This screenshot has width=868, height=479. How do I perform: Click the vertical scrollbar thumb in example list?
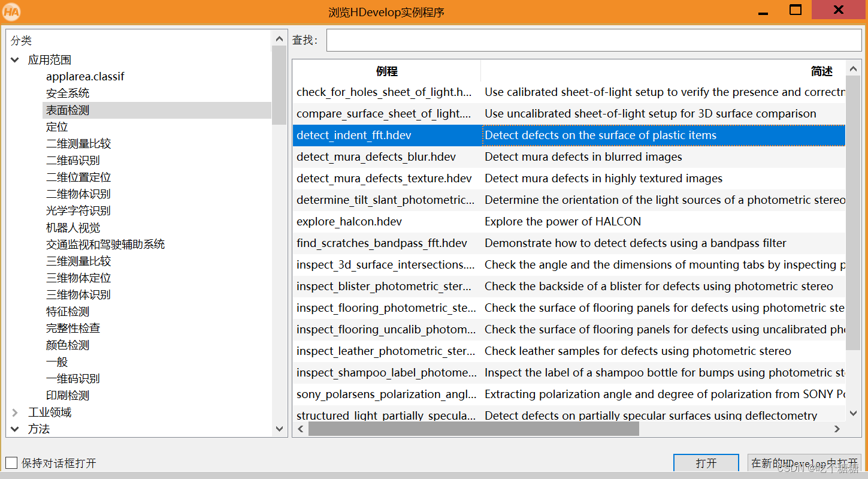coord(853,212)
